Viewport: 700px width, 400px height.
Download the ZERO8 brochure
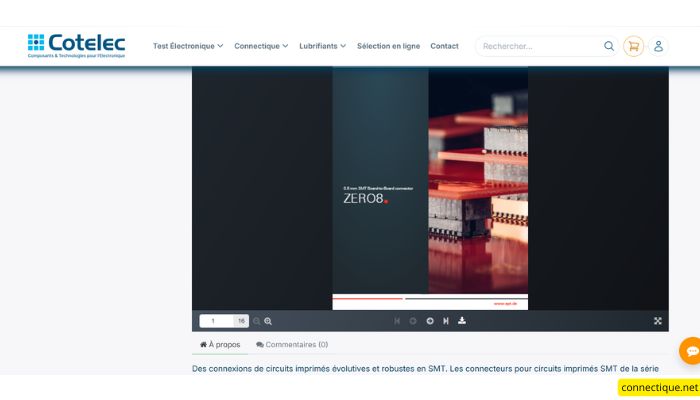click(x=462, y=321)
